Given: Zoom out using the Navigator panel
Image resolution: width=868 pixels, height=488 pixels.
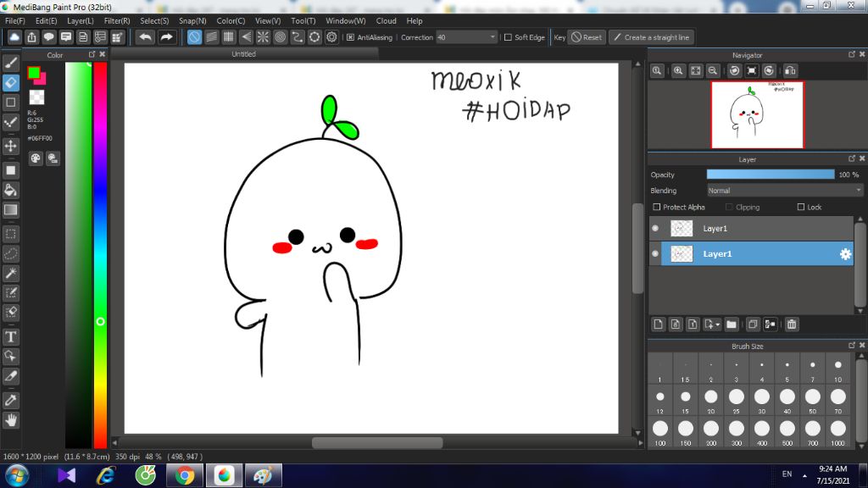Looking at the screenshot, I should (x=713, y=71).
